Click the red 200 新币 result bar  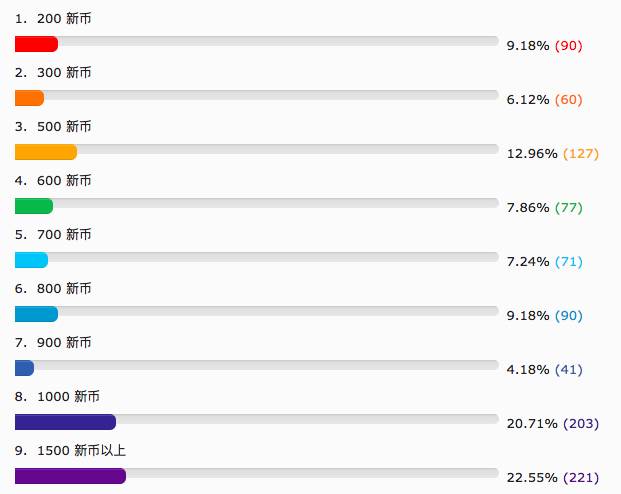36,44
